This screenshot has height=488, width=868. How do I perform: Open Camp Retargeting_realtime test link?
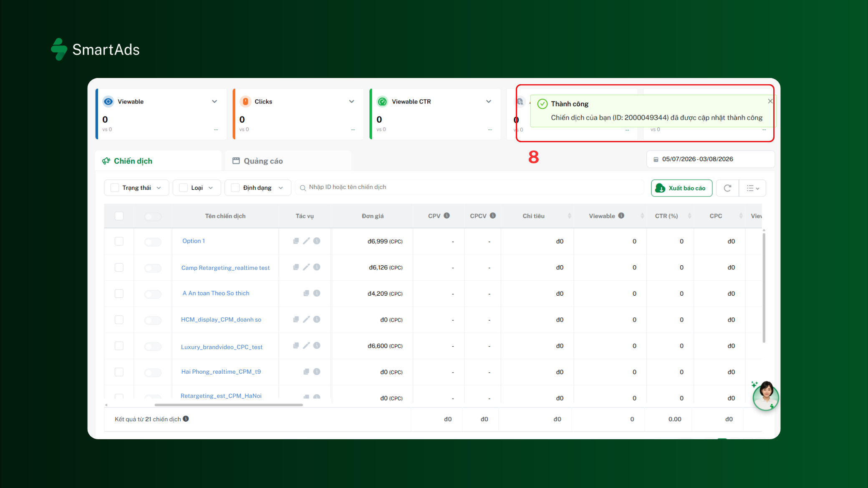(225, 268)
